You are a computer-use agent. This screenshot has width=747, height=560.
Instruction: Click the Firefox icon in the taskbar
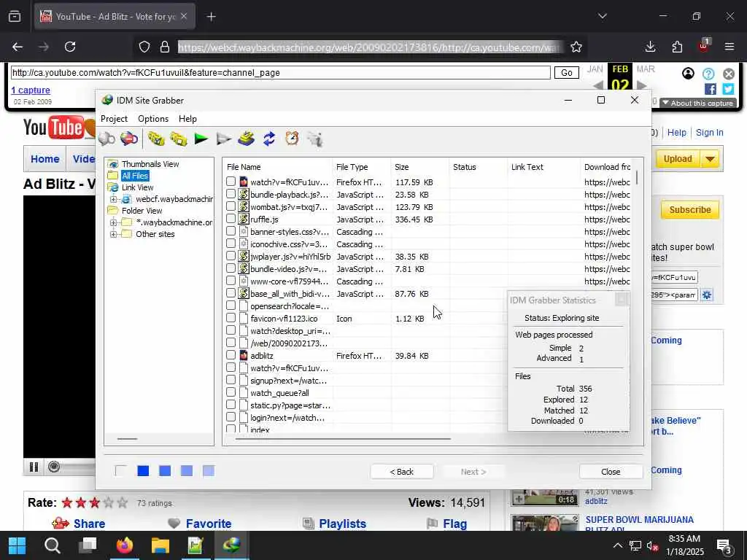(x=125, y=545)
